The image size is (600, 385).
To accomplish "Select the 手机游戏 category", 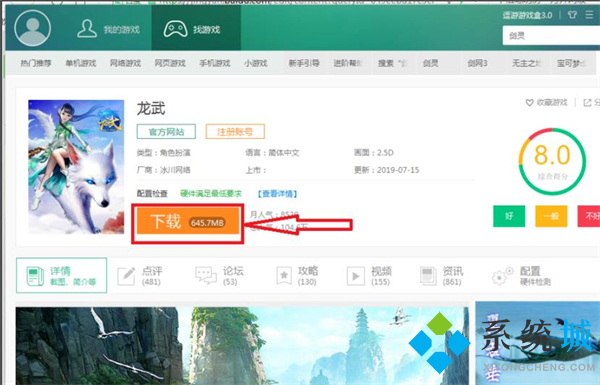I will coord(215,63).
